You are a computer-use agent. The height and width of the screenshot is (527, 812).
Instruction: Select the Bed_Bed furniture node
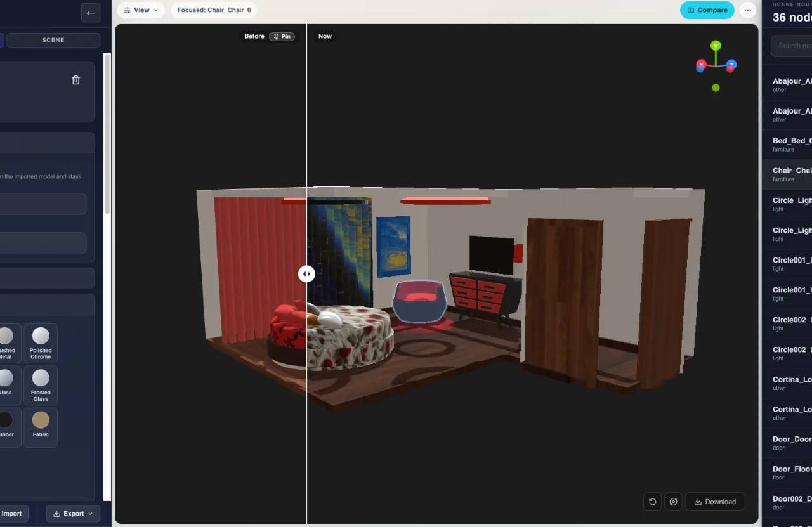(x=787, y=145)
